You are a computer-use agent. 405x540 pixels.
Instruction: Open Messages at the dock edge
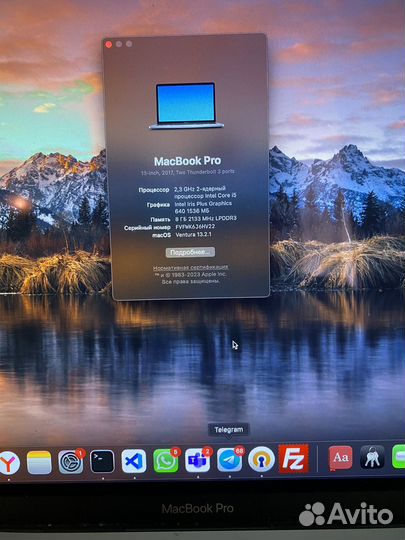click(x=399, y=456)
